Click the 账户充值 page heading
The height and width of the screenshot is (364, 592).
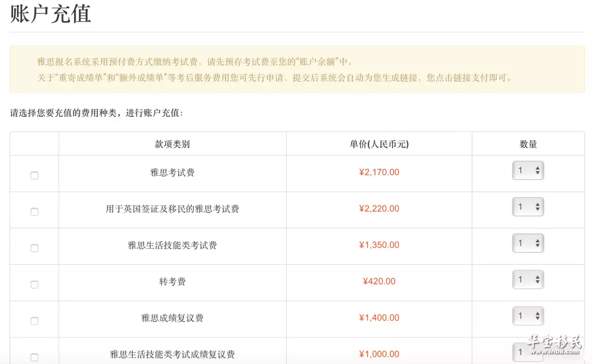50,14
